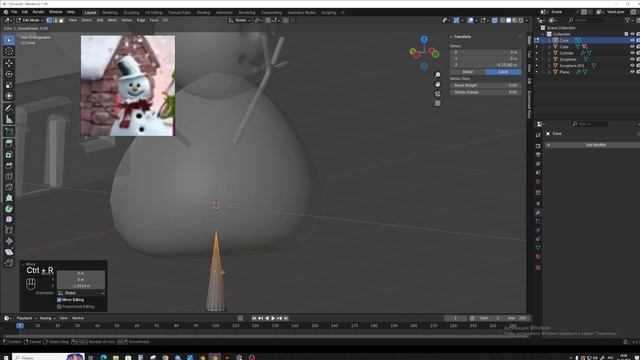This screenshot has height=360, width=640.
Task: Select the Smooth tool
Action: (x=9, y=220)
